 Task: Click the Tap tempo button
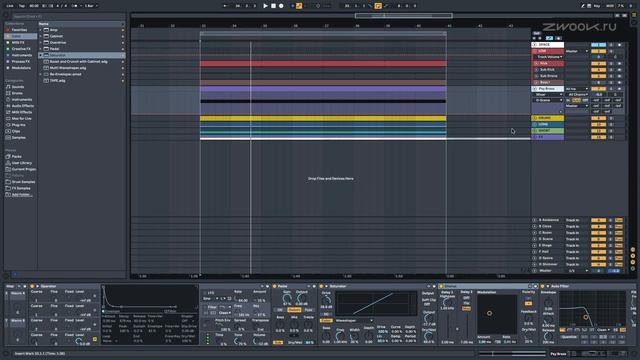22,6
